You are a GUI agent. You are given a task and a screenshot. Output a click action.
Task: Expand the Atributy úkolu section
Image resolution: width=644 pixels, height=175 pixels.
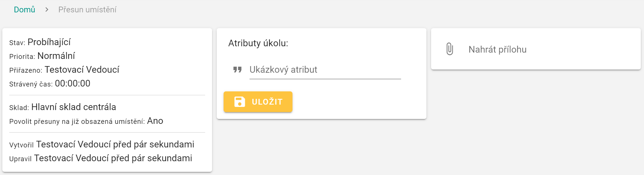[258, 43]
